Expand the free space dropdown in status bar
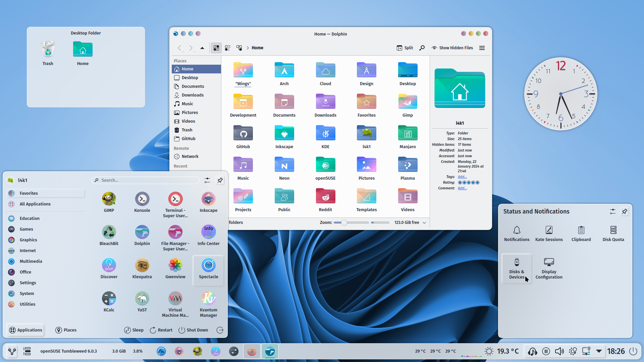Viewport: 644px width, 362px height. (x=424, y=223)
